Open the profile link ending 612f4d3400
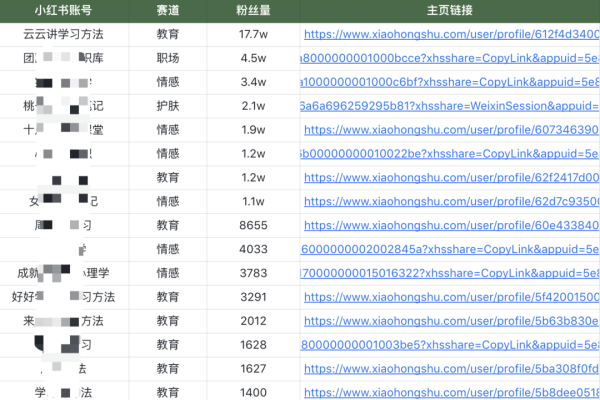This screenshot has height=400, width=600. [x=452, y=34]
